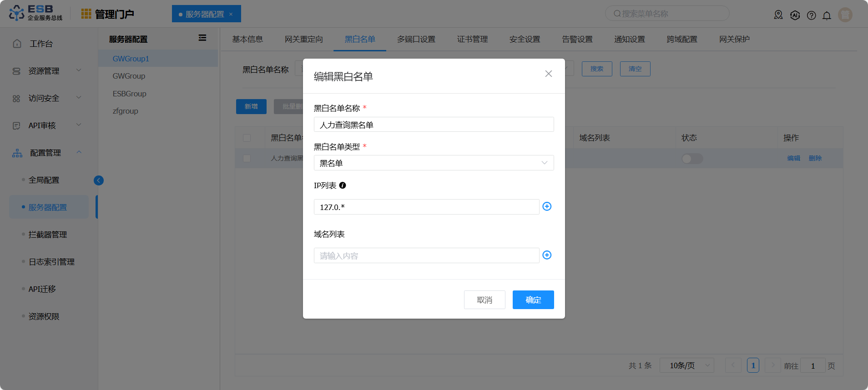Image resolution: width=868 pixels, height=390 pixels.
Task: Toggle the status switch for 人力查询黑名单
Action: point(692,159)
